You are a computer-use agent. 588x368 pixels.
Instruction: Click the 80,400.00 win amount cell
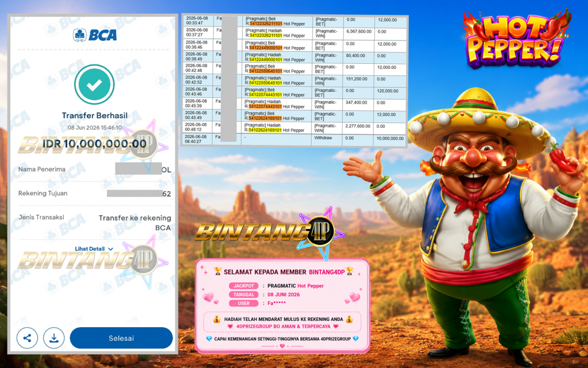[359, 57]
